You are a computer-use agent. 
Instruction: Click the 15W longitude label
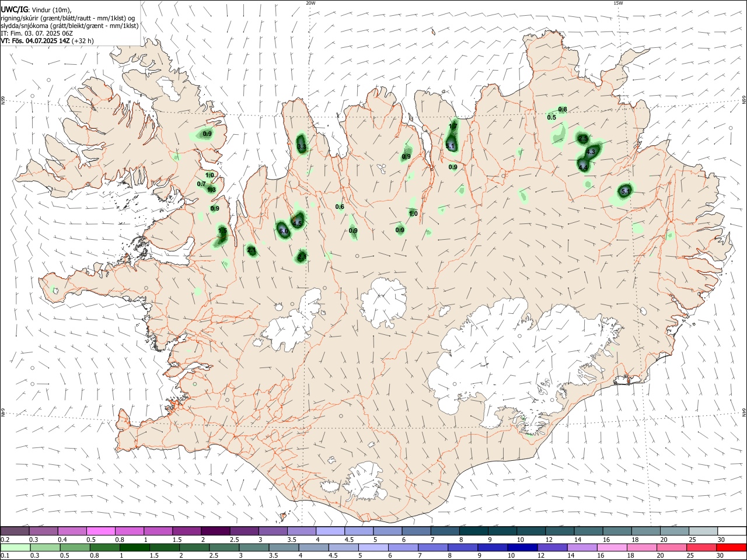618,3
